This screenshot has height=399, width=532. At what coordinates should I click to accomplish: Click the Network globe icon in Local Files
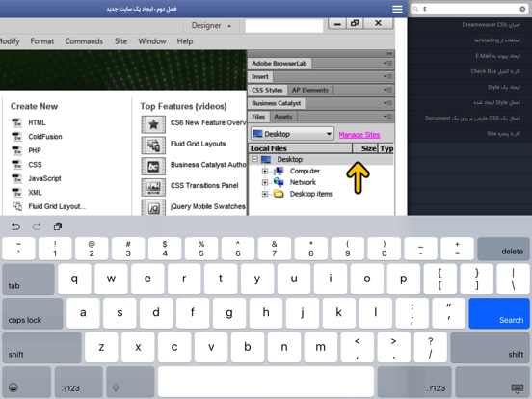pyautogui.click(x=279, y=182)
